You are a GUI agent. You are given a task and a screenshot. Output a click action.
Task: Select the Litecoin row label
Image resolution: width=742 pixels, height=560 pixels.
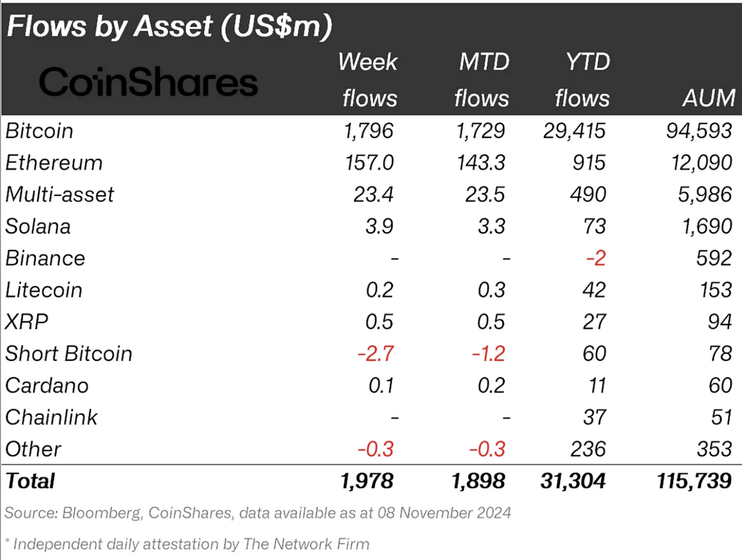pyautogui.click(x=43, y=290)
